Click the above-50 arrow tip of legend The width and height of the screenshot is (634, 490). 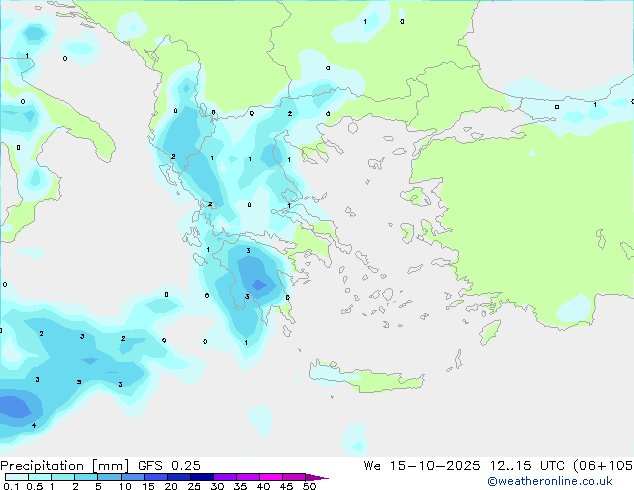tap(317, 477)
